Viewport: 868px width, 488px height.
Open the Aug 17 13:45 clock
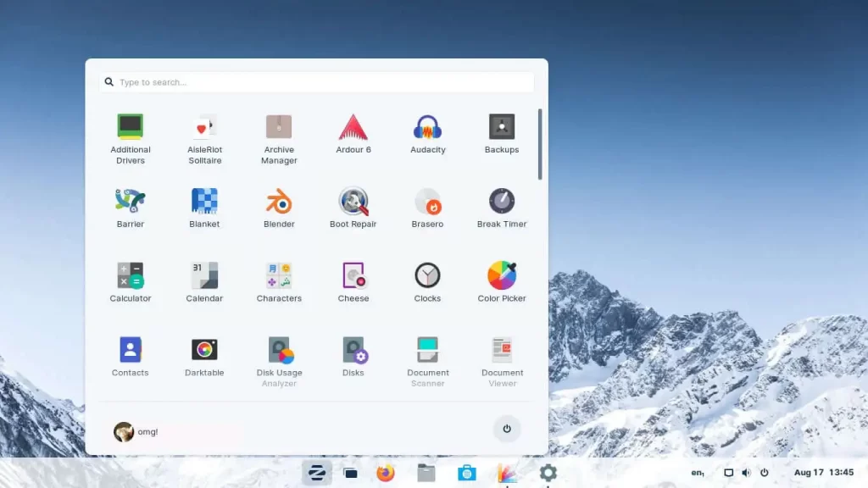[824, 473]
